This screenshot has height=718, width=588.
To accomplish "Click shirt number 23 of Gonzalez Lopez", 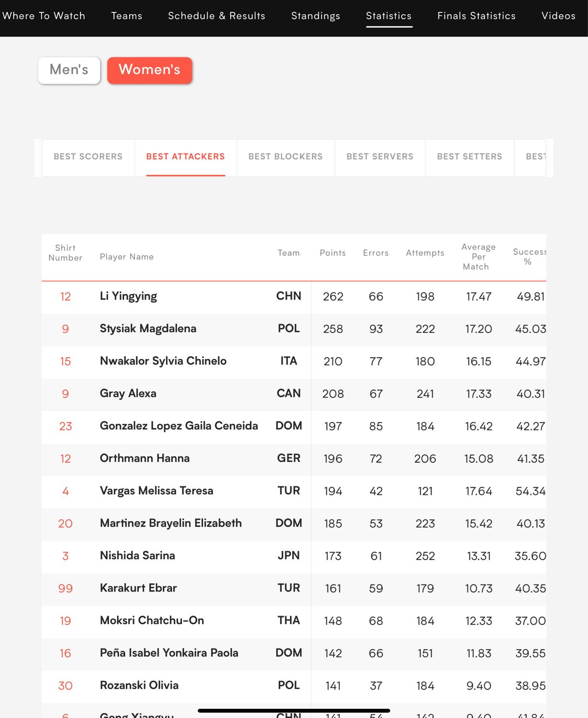I will tap(66, 426).
